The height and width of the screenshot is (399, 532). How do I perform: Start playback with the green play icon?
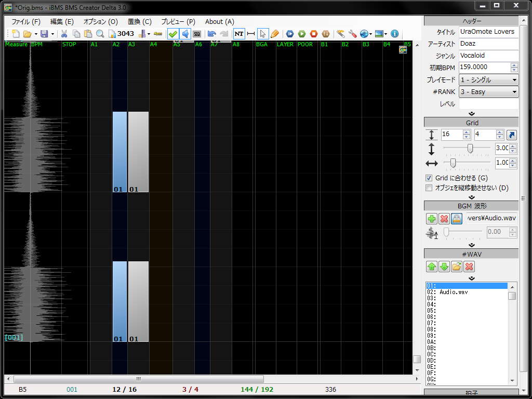(x=301, y=33)
